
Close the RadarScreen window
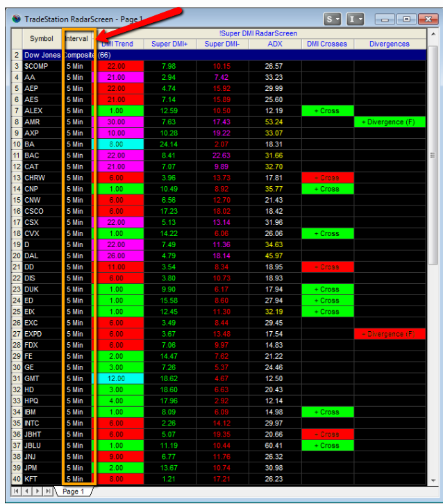coord(428,19)
